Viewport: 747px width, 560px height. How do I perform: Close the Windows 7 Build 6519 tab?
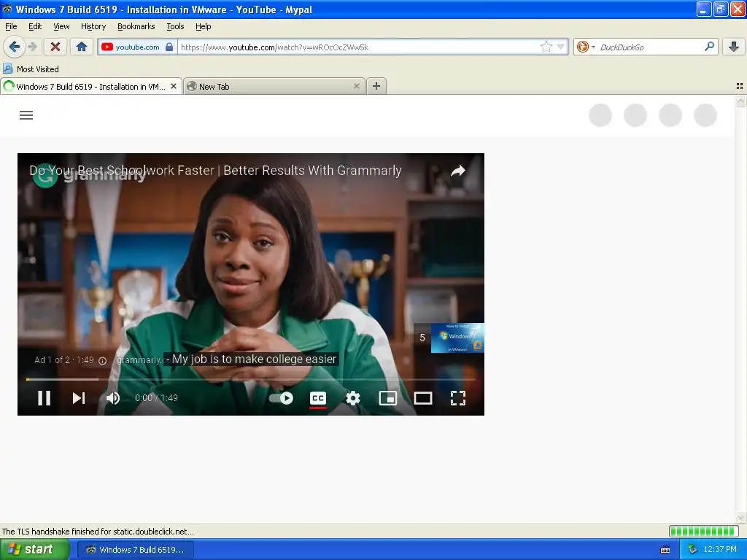174,86
